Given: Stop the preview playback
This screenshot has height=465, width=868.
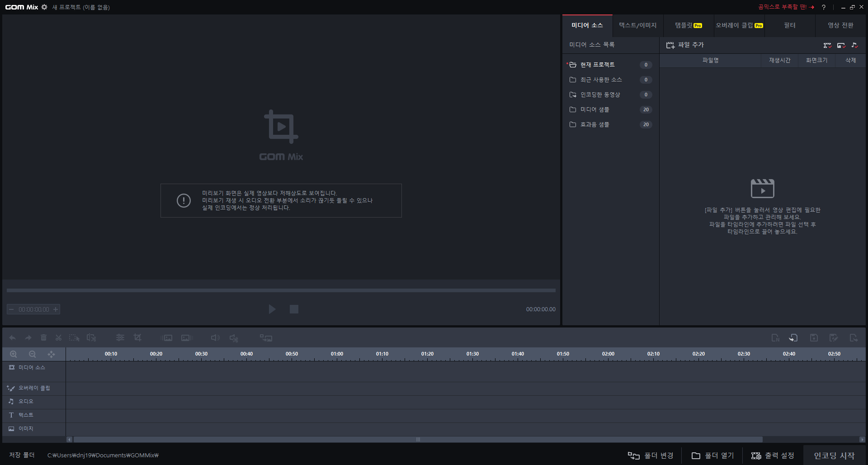Looking at the screenshot, I should coord(294,309).
